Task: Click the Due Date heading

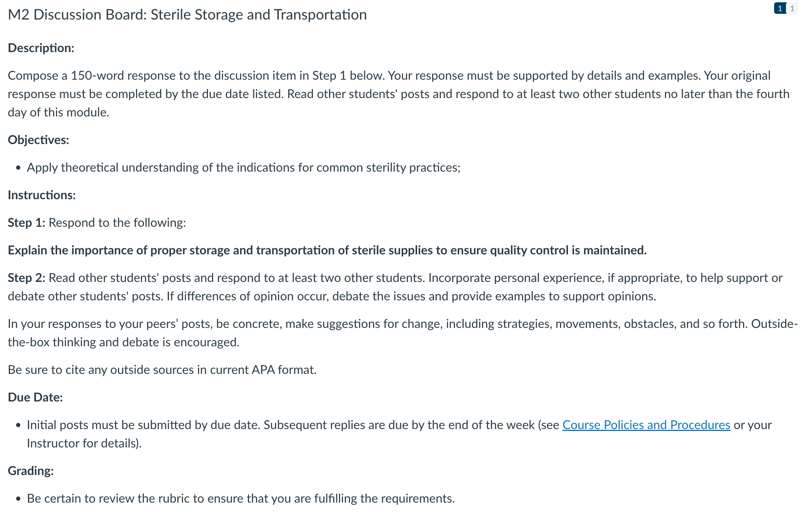Action: pos(35,397)
